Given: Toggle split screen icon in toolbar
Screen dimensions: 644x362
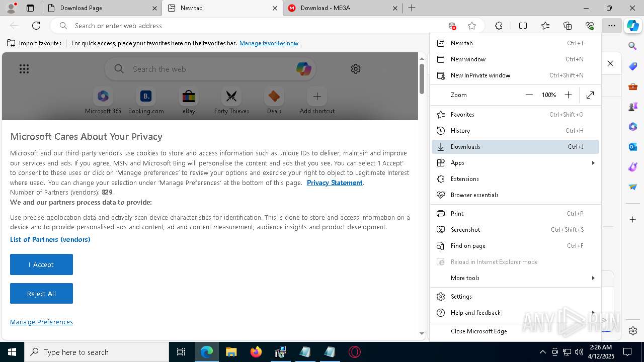Looking at the screenshot, I should [x=523, y=26].
